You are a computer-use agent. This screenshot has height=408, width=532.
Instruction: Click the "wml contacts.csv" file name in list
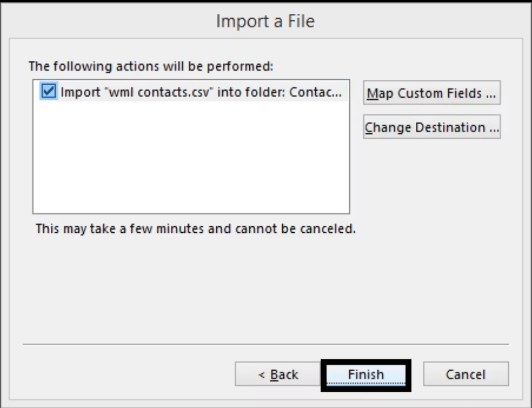tap(161, 92)
